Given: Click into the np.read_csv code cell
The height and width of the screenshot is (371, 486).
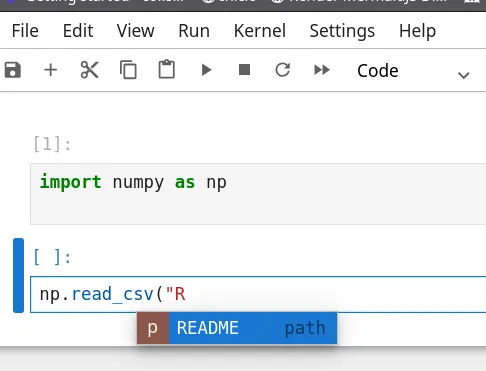Looking at the screenshot, I should coord(258,294).
